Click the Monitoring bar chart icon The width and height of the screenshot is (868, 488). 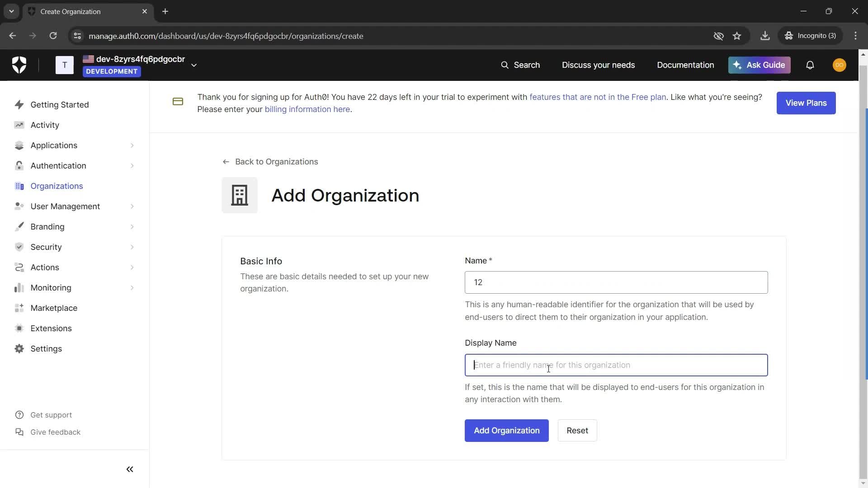click(x=19, y=288)
